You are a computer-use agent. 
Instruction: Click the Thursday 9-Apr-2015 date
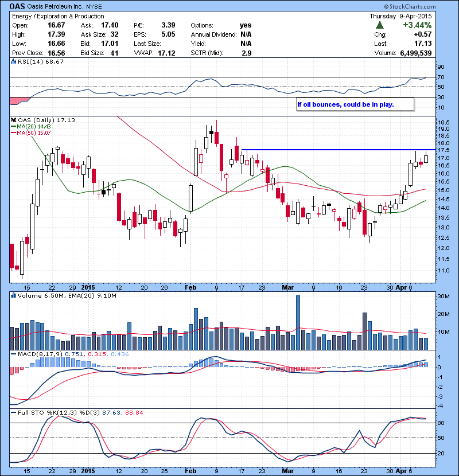(400, 16)
